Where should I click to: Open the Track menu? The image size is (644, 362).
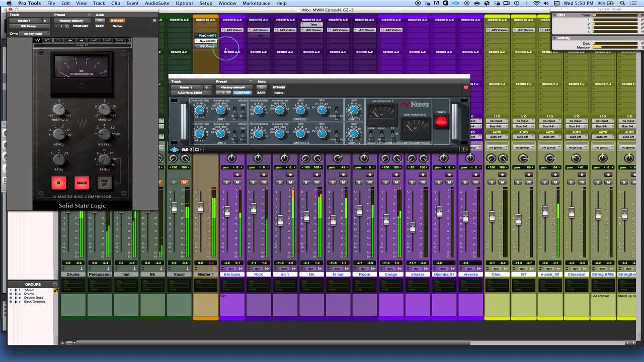(99, 4)
